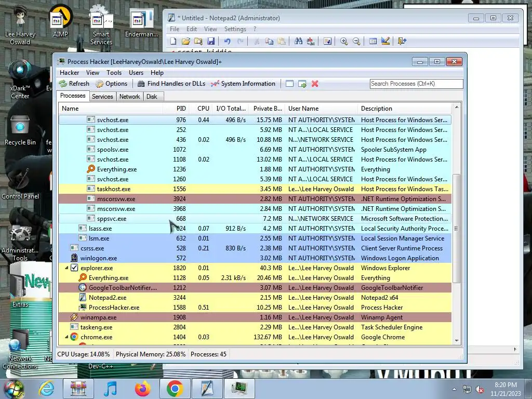Open the Options button in Process Hacker toolbar
Viewport: 532px width, 399px height.
[111, 84]
